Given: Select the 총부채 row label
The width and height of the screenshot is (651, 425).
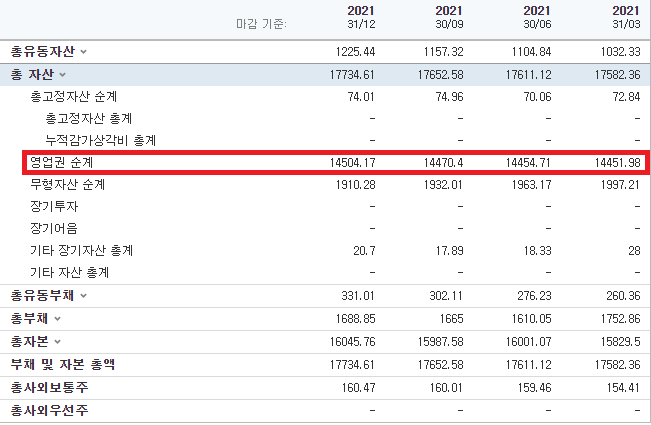Looking at the screenshot, I should pyautogui.click(x=29, y=318).
